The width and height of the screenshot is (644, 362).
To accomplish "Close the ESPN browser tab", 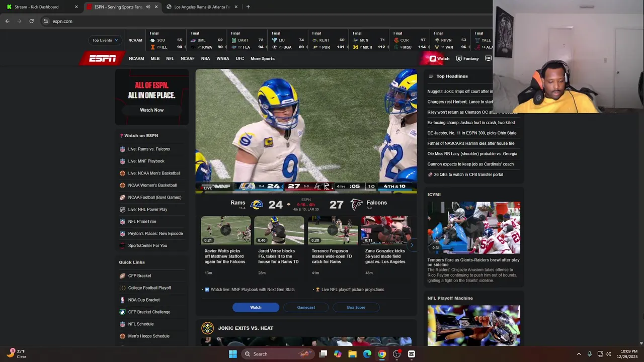I will coord(156,7).
